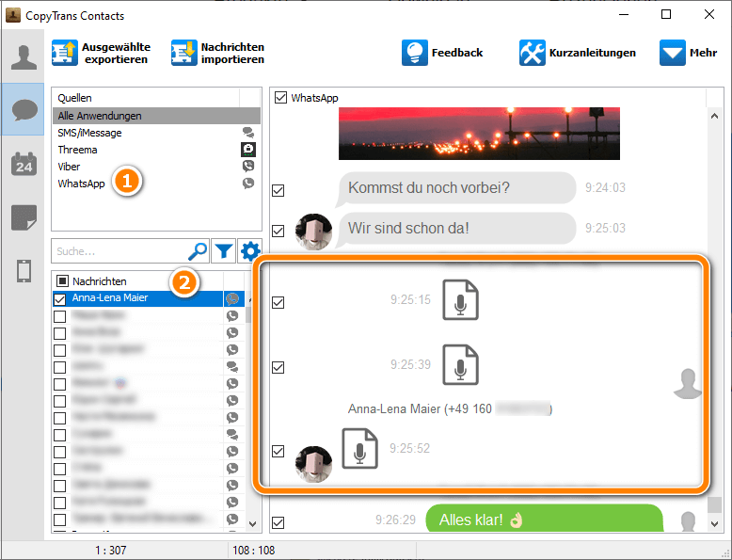Uncheck the 9:25:52 voice message checkbox
Screen dimensions: 732x560
click(278, 451)
